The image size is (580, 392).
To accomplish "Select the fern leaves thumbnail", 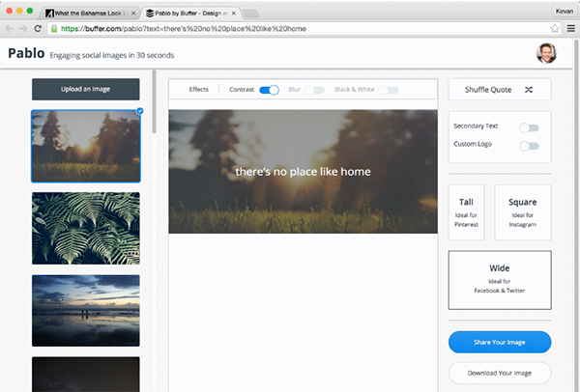I will 86,228.
